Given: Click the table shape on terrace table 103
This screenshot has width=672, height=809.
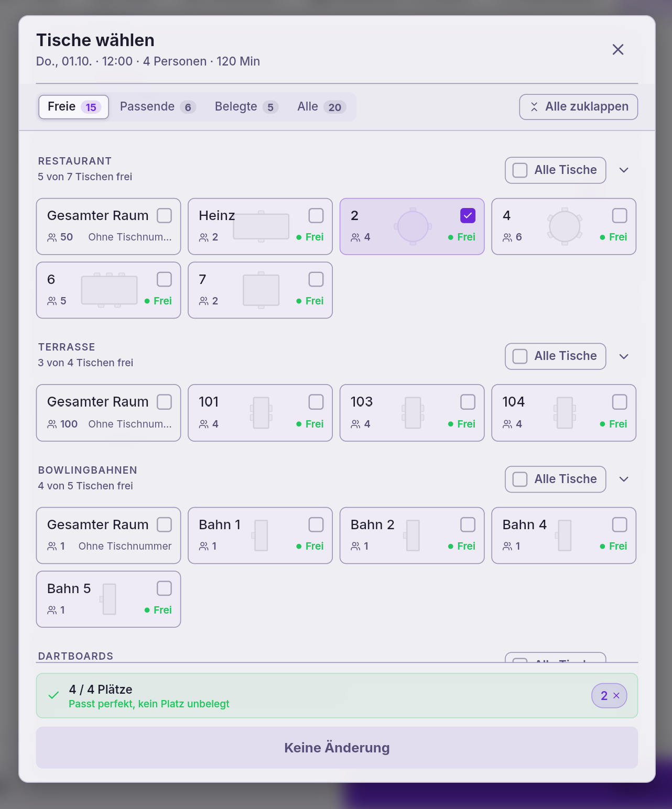Looking at the screenshot, I should click(413, 413).
